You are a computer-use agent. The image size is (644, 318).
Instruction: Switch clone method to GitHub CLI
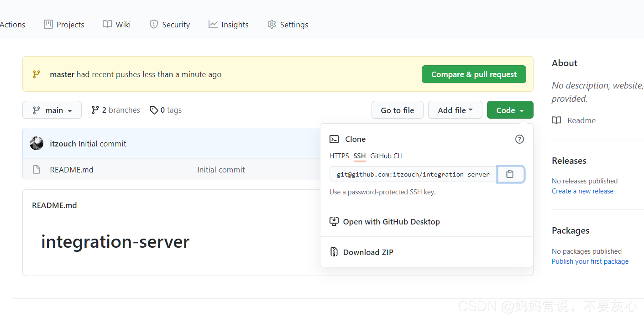(x=386, y=156)
